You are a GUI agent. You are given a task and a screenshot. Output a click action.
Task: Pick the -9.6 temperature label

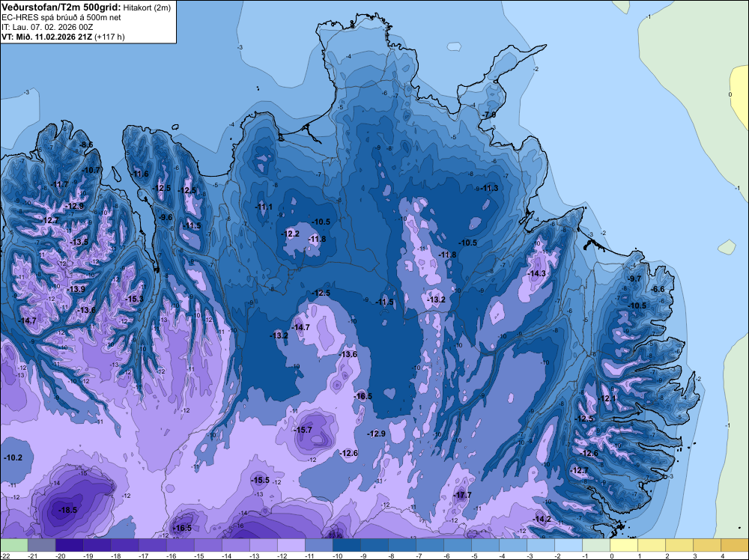(x=166, y=217)
